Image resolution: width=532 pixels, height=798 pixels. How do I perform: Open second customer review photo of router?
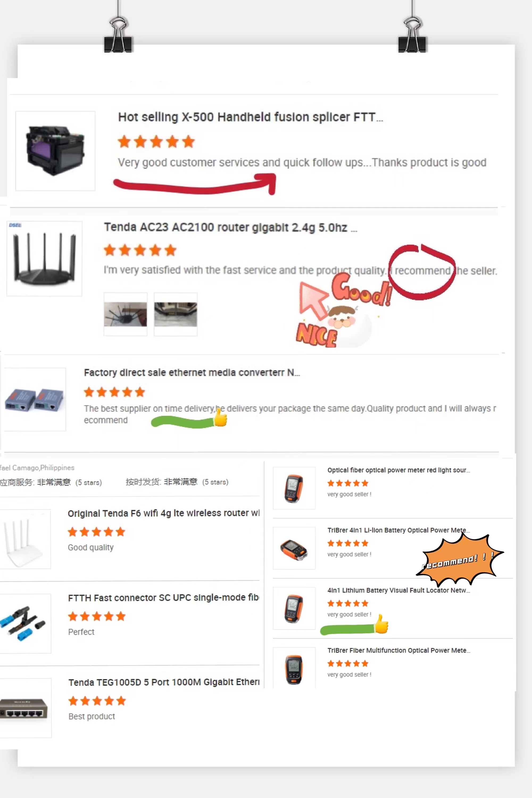176,314
